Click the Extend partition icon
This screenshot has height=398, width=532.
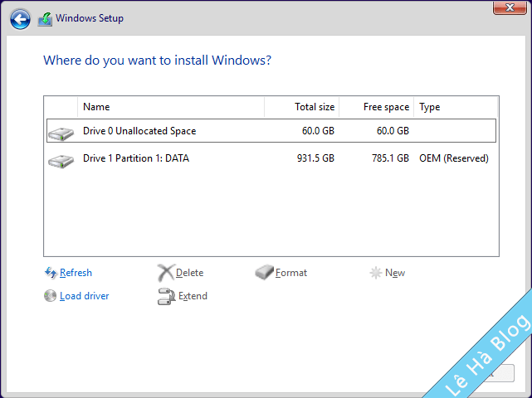(x=165, y=296)
